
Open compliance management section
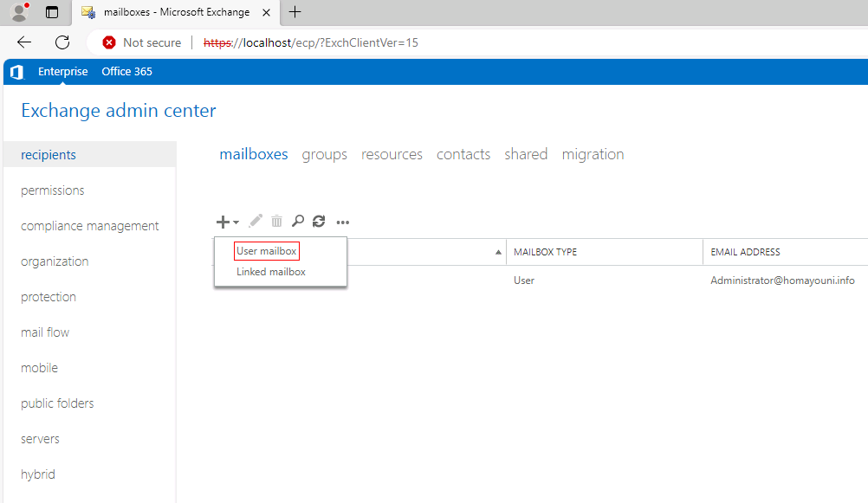coord(90,226)
